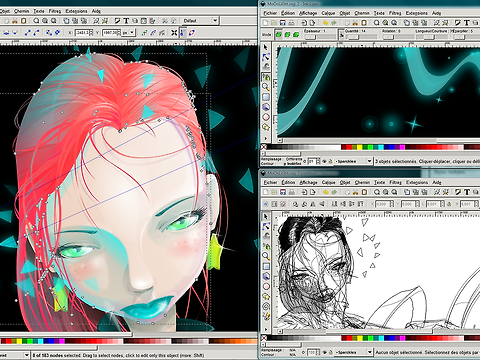
Task: Open the Text dialog icon in the left window toolbar
Action: 126,21
